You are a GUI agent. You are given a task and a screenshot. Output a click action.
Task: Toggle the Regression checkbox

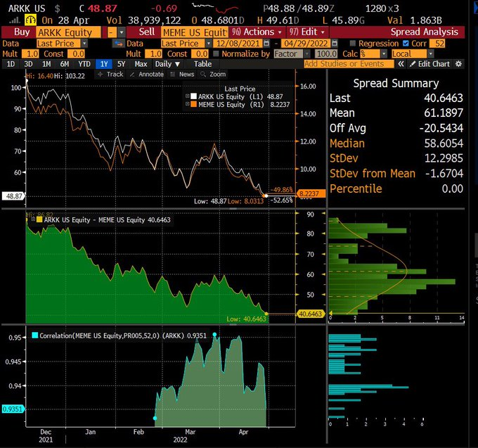click(x=353, y=44)
